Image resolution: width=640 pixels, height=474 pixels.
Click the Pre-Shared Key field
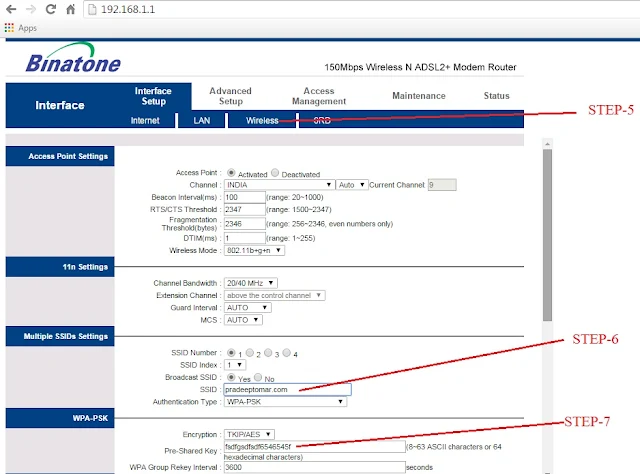(x=315, y=447)
